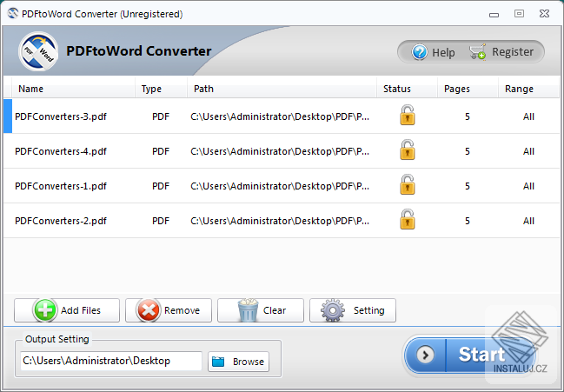Click the Setting button label
564x392 pixels.
[x=368, y=310]
